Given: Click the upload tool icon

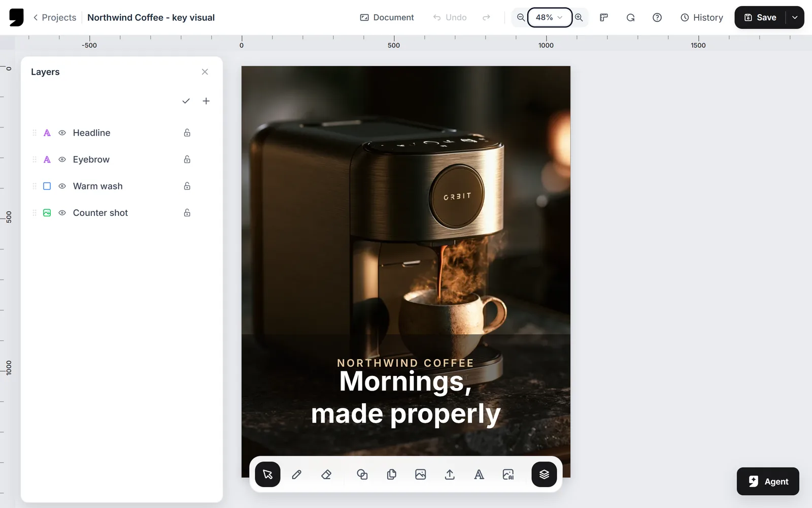Looking at the screenshot, I should click(450, 474).
